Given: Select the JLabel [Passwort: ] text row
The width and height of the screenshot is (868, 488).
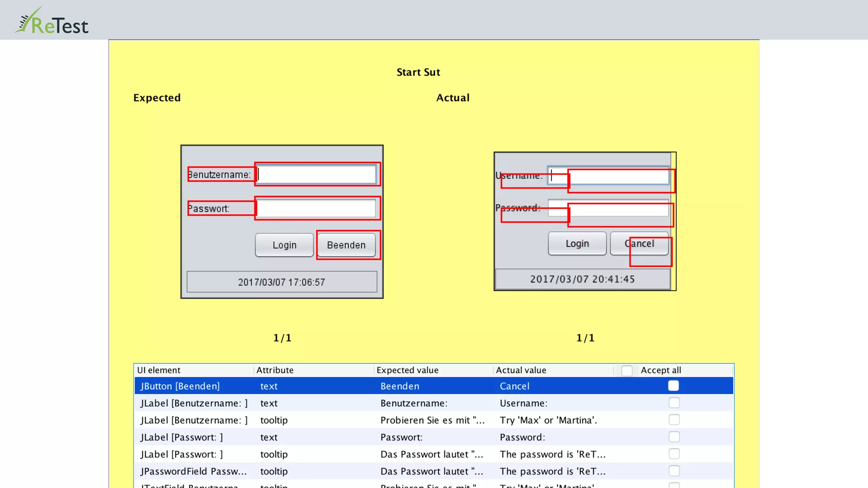Looking at the screenshot, I should 182,437.
